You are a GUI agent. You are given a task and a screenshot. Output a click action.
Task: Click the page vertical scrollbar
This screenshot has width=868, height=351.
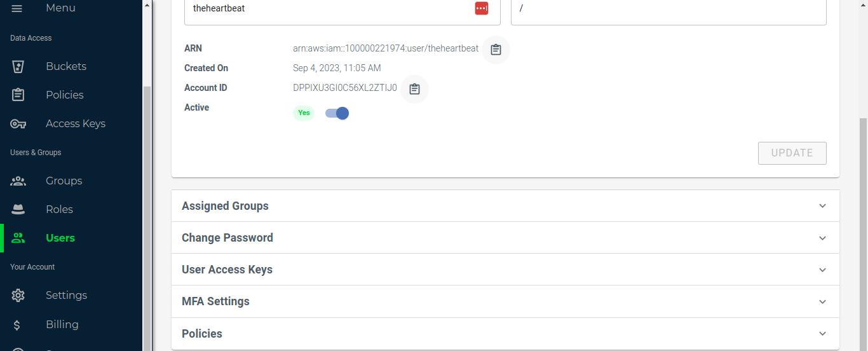[x=863, y=235]
